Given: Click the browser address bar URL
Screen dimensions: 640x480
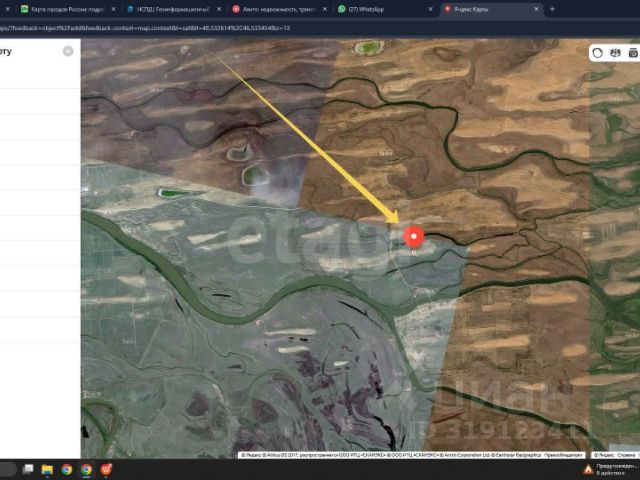Looking at the screenshot, I should coord(145,28).
